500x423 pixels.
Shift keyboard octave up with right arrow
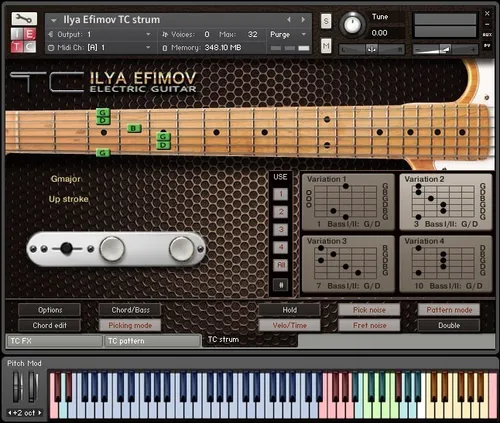click(x=40, y=413)
